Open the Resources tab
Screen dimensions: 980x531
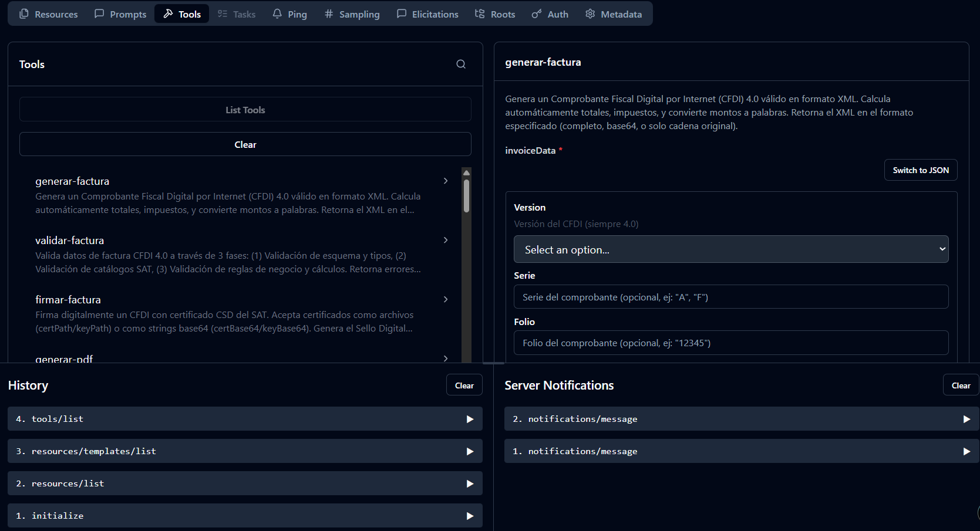[49, 14]
